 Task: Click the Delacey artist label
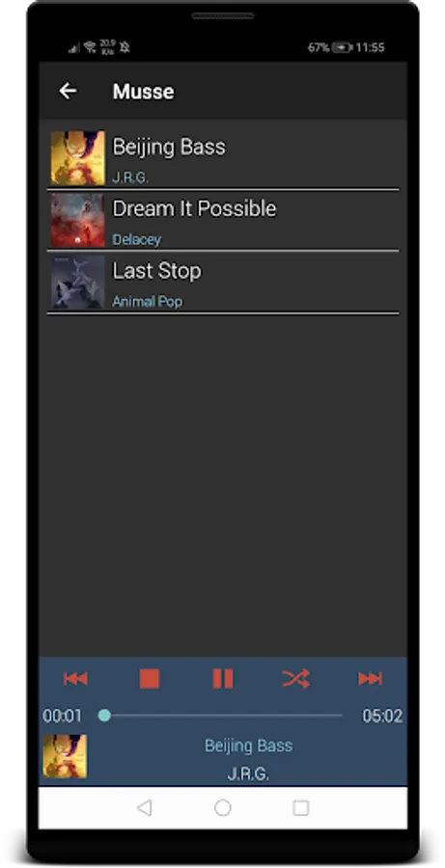click(x=137, y=239)
